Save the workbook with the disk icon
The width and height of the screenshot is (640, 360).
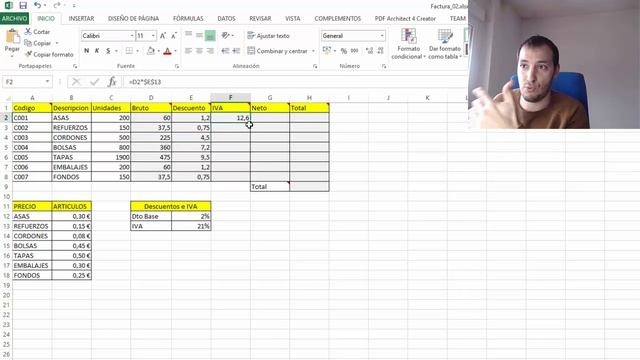coord(23,5)
